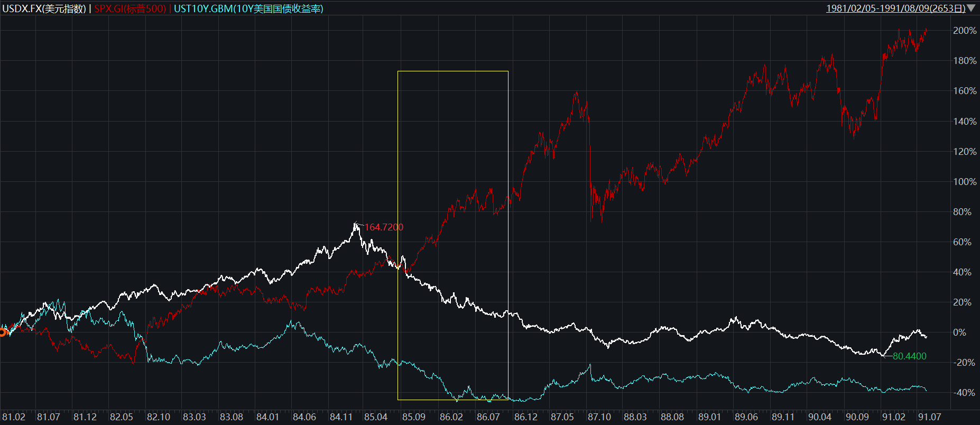This screenshot has height=425, width=980.
Task: Open the date range dropdown triangle
Action: coord(972,8)
